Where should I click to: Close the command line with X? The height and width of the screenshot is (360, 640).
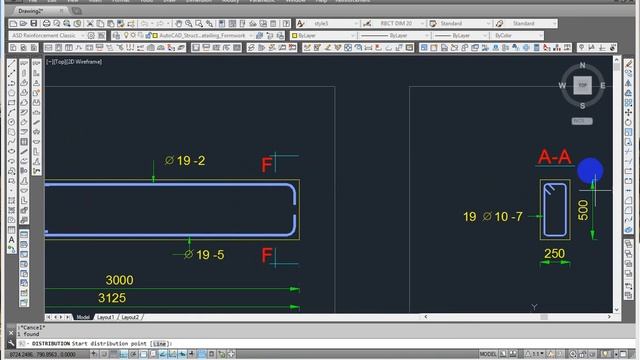click(11, 333)
